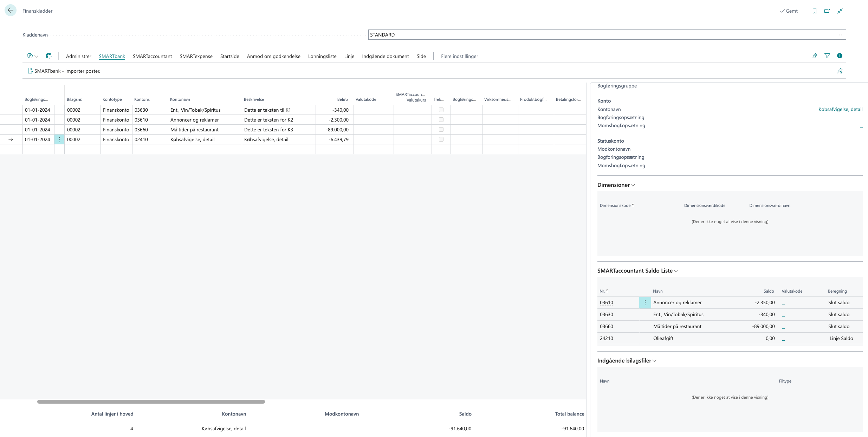Open the filter pane funnel icon
The height and width of the screenshot is (437, 868).
[827, 56]
